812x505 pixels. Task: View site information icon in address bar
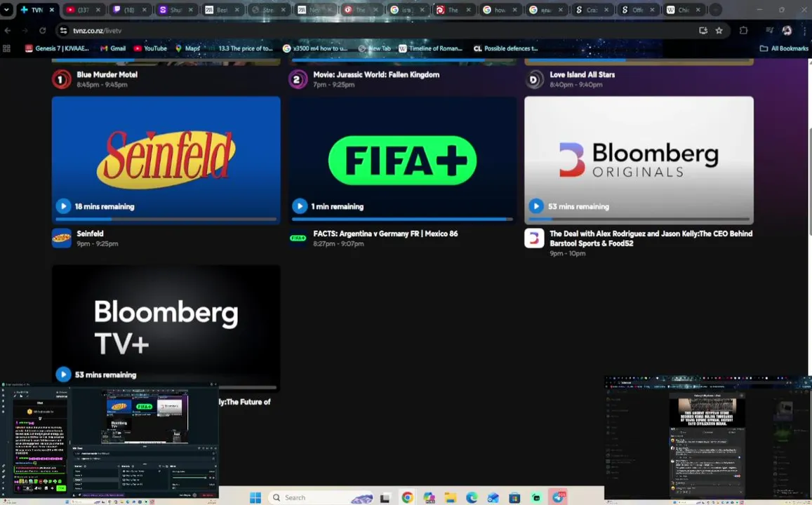click(63, 31)
